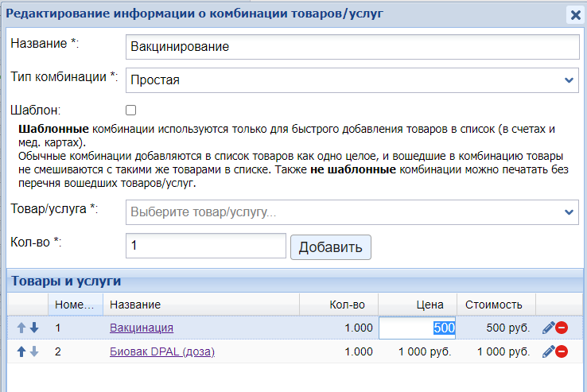587x392 pixels.
Task: Remove Биовак DPAL (доза) from list
Action: pos(562,351)
